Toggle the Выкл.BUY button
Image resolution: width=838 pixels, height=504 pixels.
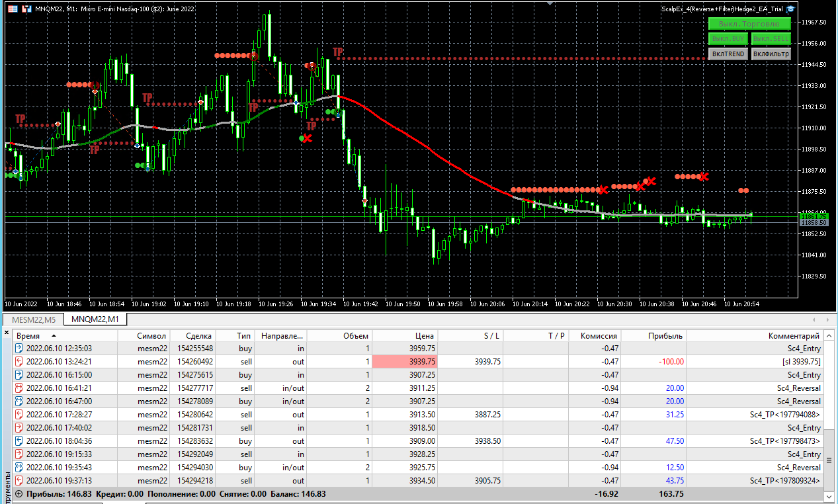click(x=728, y=39)
